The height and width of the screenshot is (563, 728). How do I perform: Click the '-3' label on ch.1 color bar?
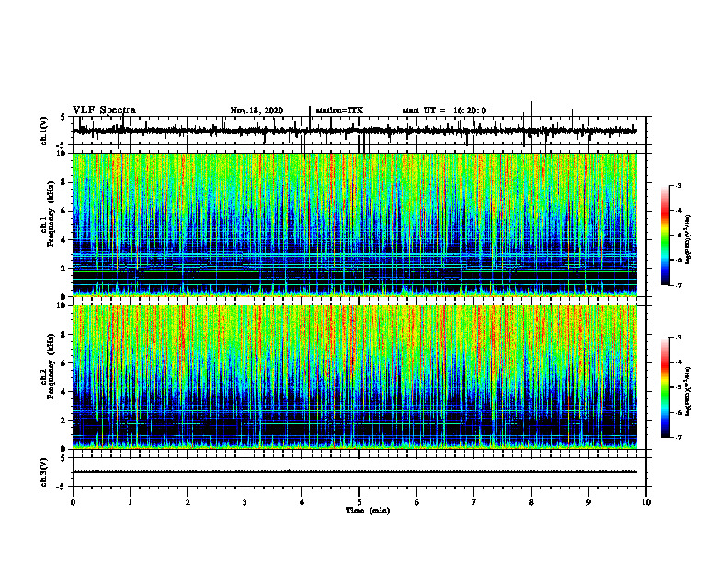click(677, 185)
